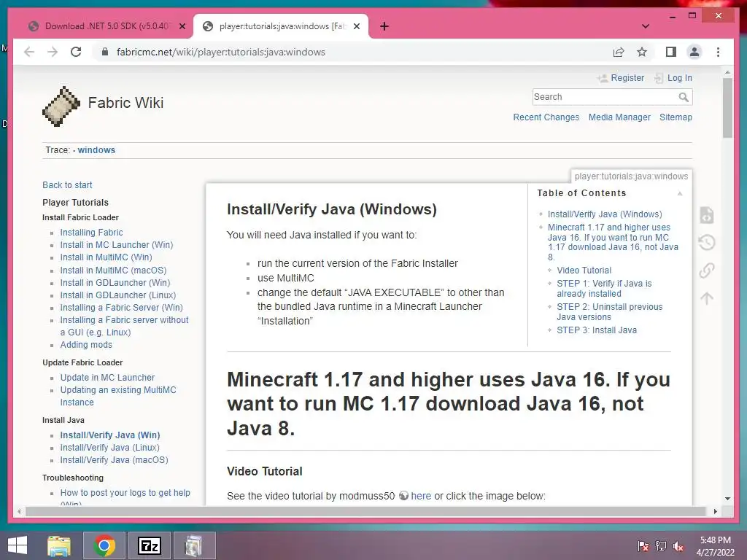Click the back-to-top arrow icon
Screen dimensions: 747x560
point(707,298)
